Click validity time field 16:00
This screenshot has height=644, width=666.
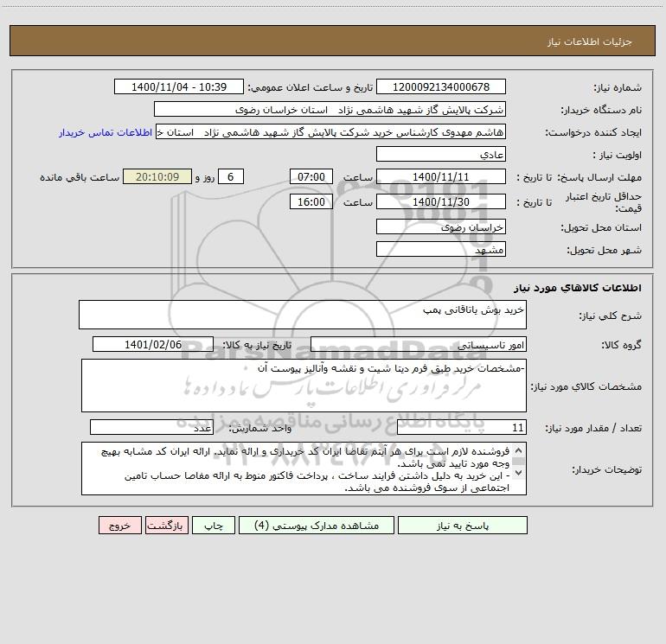[x=311, y=201]
